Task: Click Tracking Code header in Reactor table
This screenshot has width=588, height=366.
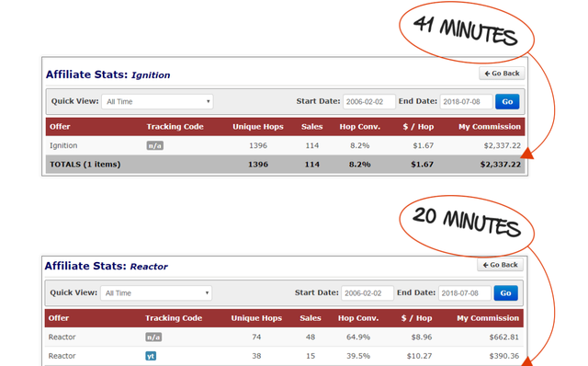Action: click(174, 318)
